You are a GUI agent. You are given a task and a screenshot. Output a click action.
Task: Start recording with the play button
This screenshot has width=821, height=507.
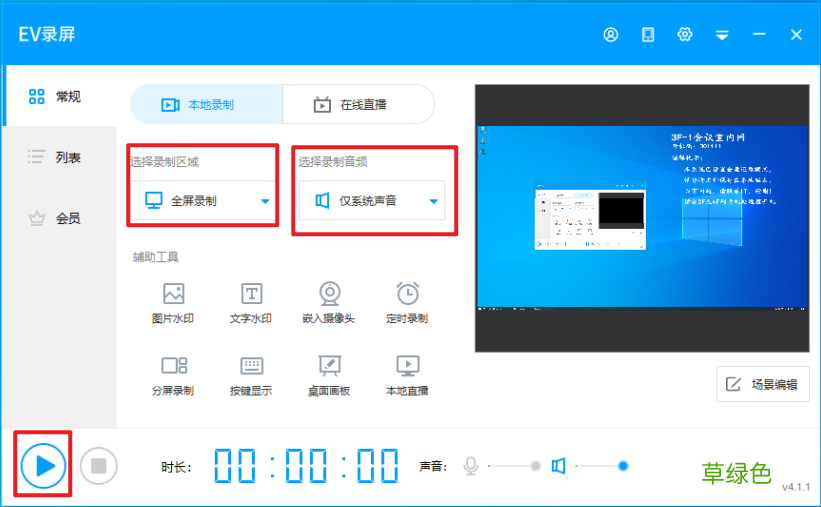click(43, 466)
